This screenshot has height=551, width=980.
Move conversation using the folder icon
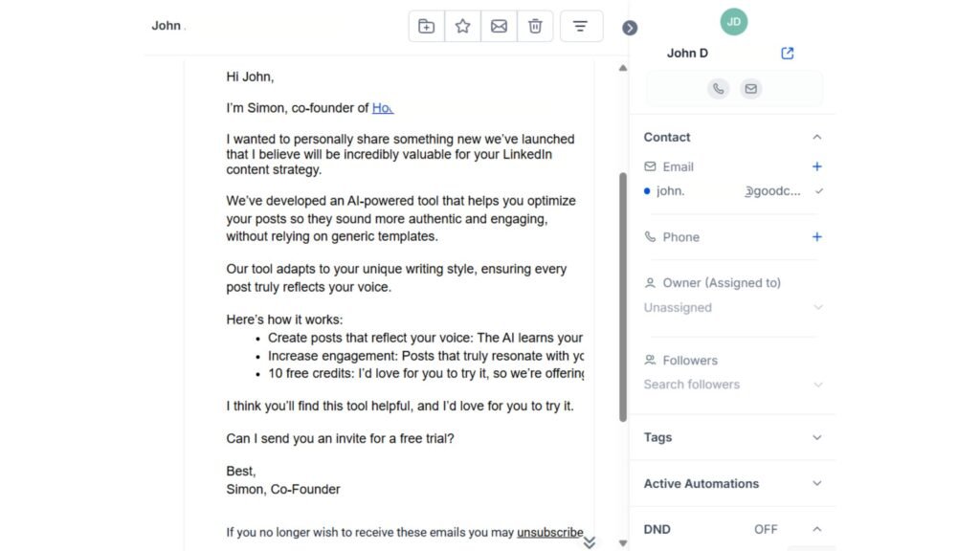point(426,26)
